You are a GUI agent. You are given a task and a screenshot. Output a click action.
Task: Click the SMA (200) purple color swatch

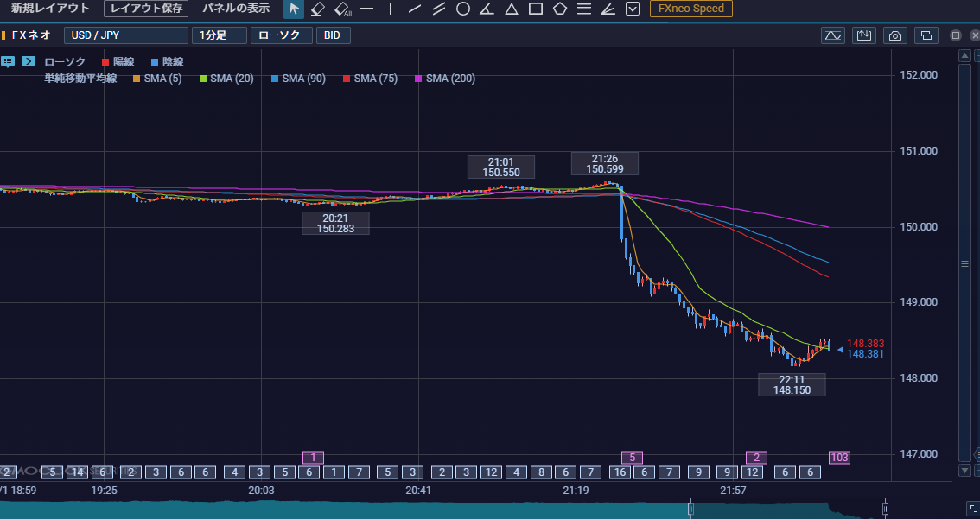(x=419, y=79)
